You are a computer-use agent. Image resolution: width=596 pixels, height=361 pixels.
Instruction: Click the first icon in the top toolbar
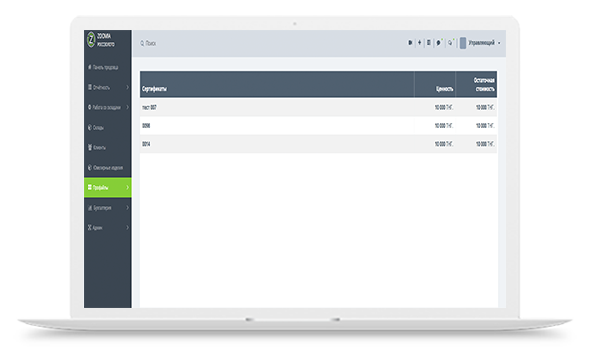[x=410, y=43]
